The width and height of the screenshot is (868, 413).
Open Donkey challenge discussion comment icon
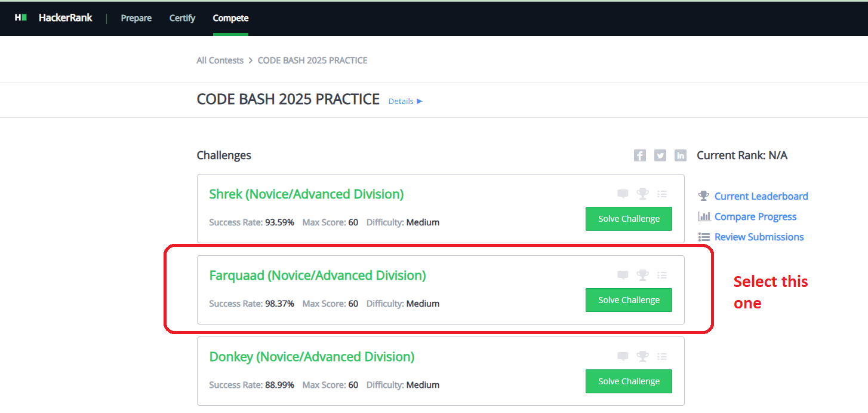click(623, 356)
